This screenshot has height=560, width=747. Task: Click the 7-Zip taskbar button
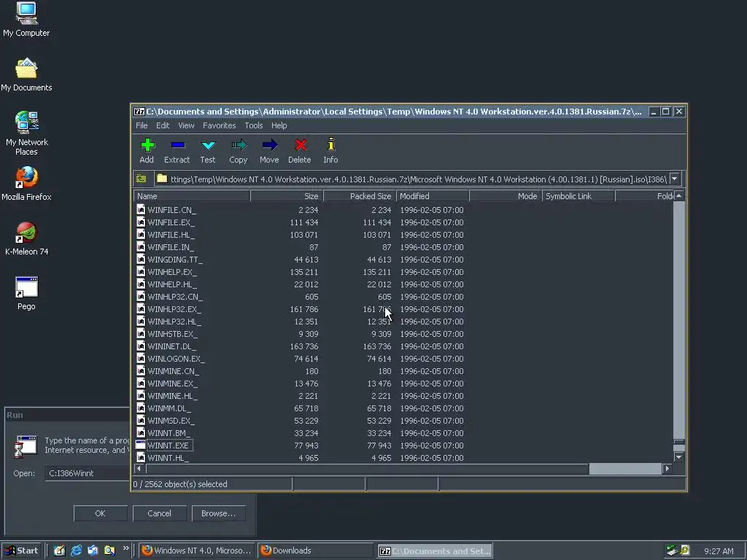coord(435,551)
